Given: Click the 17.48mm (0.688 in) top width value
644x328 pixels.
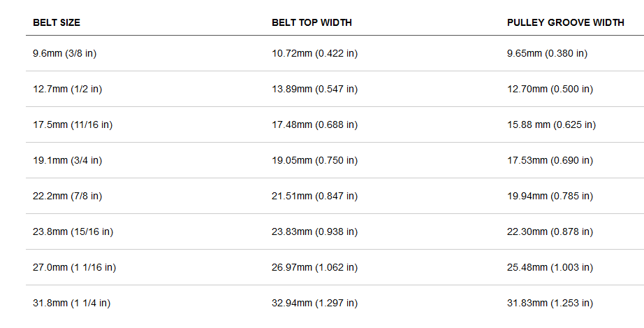Looking at the screenshot, I should pos(314,125).
